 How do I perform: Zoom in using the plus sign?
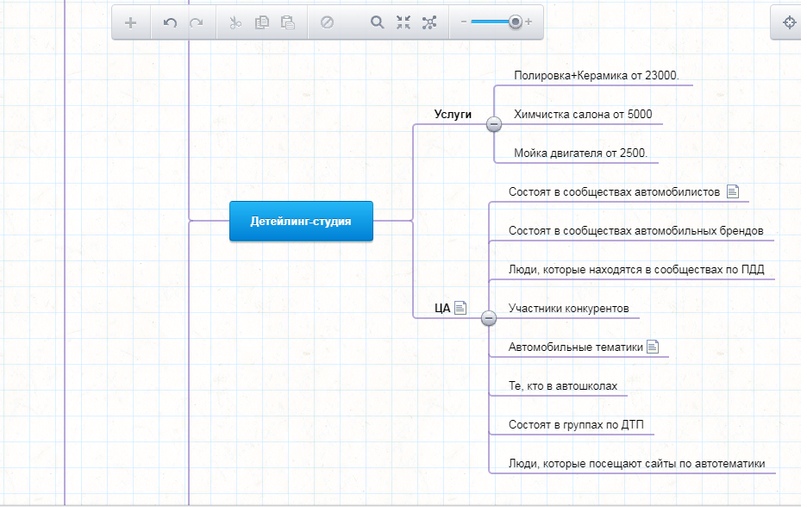coord(529,22)
